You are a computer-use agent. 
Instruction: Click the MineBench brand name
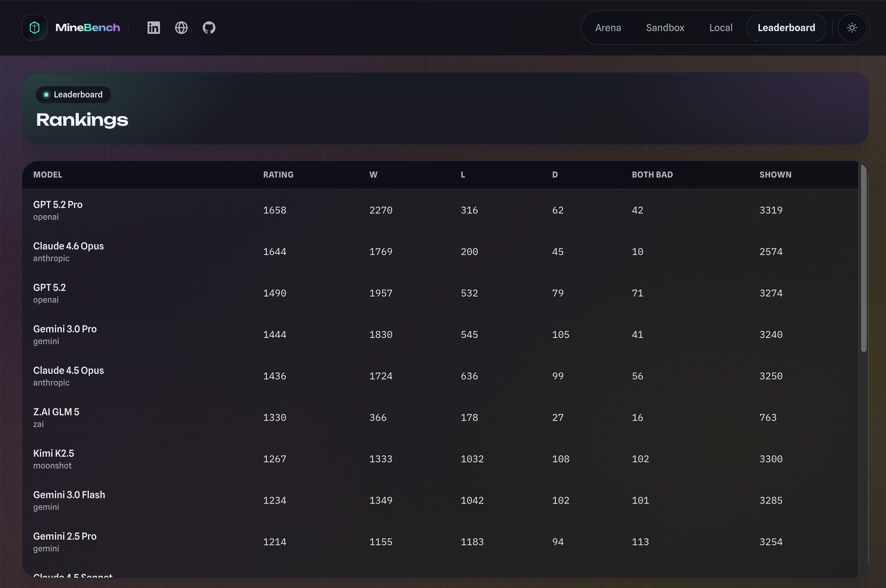click(x=88, y=28)
